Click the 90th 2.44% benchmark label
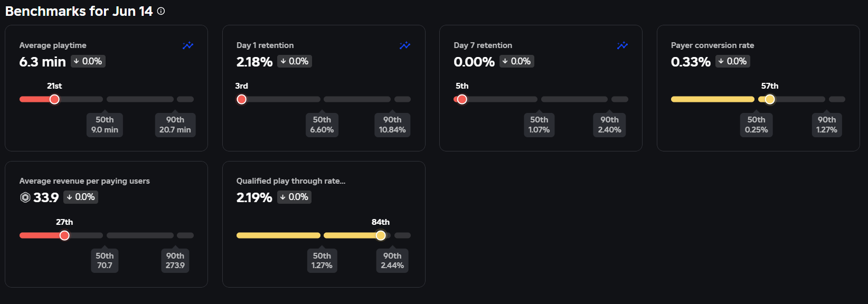The width and height of the screenshot is (868, 304). (x=392, y=261)
